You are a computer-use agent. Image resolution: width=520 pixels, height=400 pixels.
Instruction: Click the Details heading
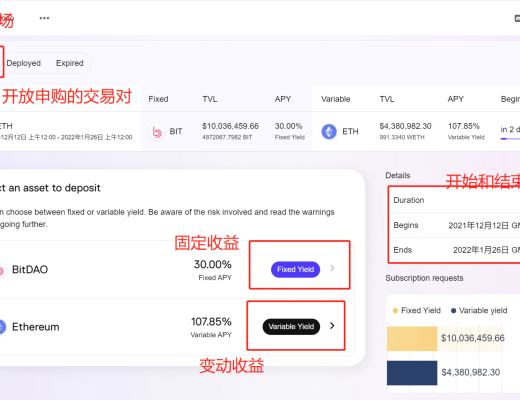click(398, 175)
